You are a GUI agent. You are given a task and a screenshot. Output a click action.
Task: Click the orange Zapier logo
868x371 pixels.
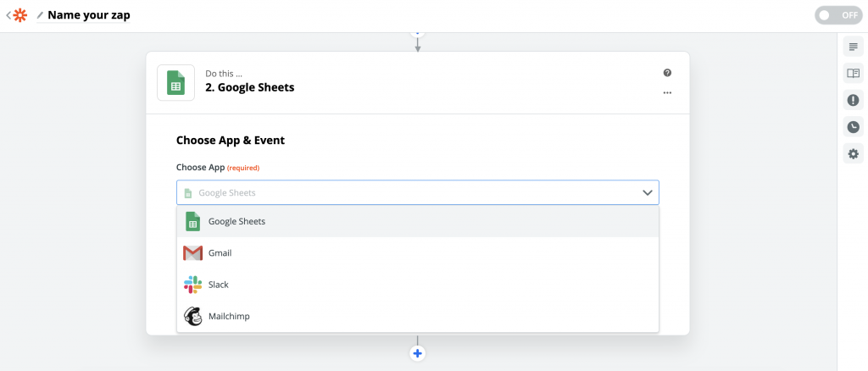[20, 15]
